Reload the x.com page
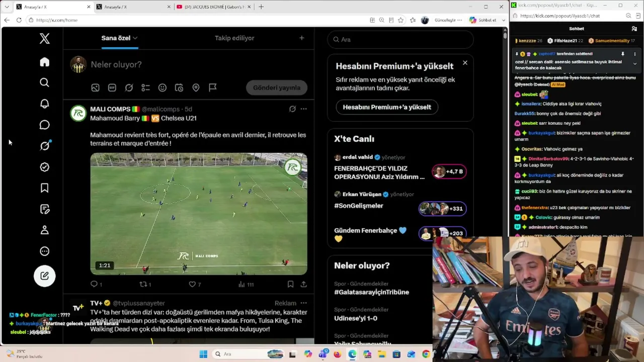644x362 pixels. point(19,20)
